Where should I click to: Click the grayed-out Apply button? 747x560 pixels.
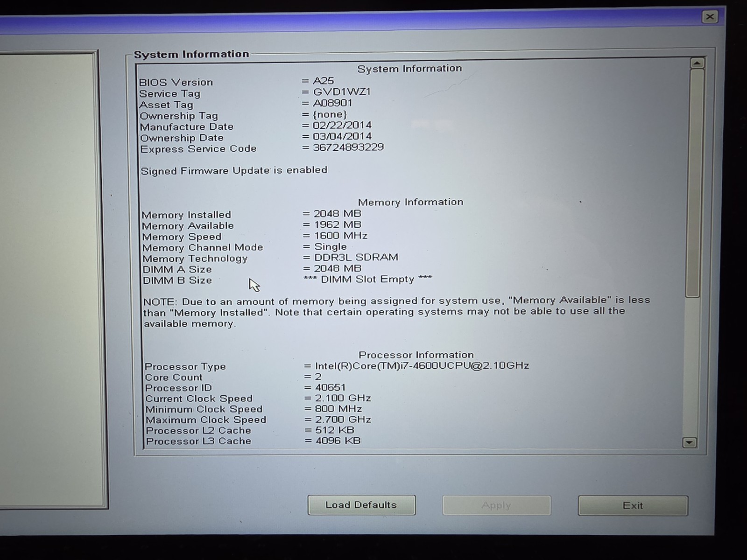click(496, 505)
